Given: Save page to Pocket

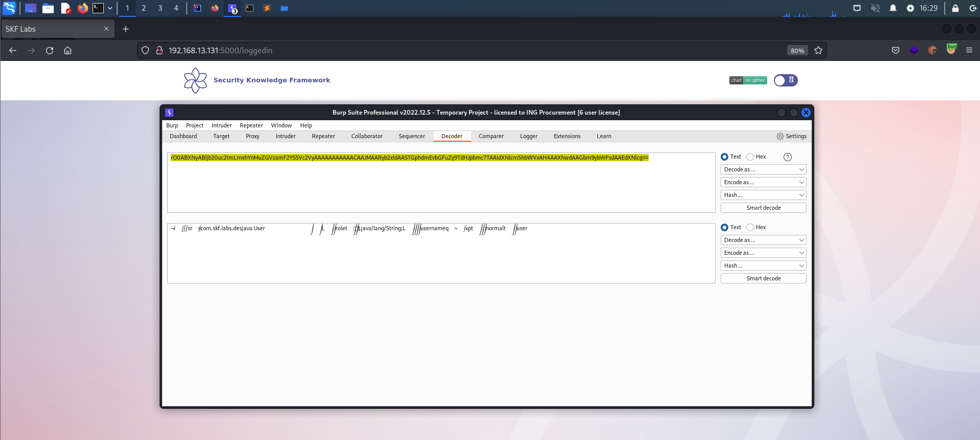Looking at the screenshot, I should click(896, 50).
